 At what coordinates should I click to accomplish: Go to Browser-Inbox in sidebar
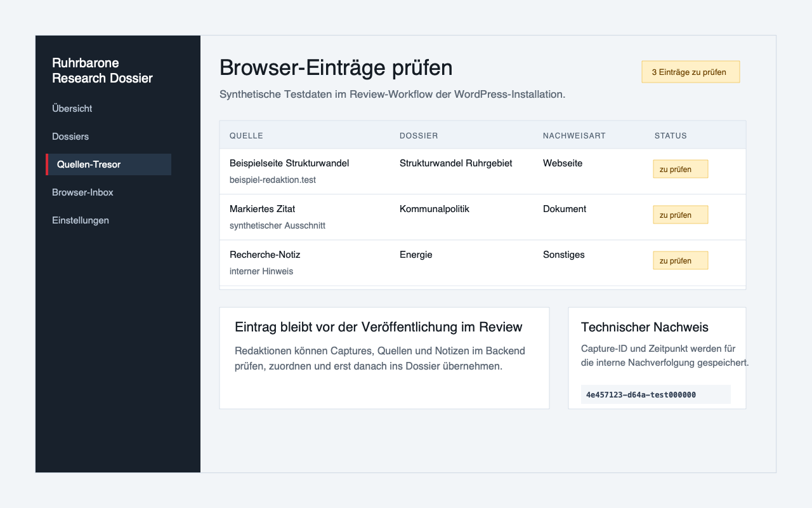click(82, 192)
